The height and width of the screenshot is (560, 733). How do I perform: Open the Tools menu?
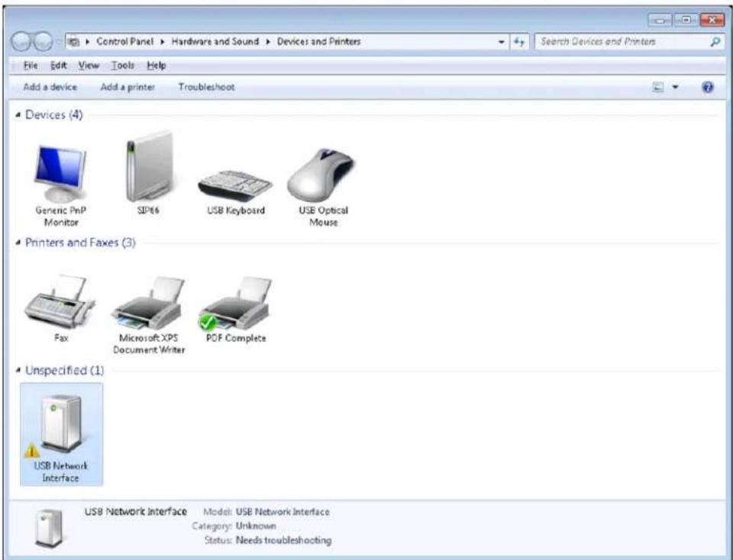(x=122, y=66)
